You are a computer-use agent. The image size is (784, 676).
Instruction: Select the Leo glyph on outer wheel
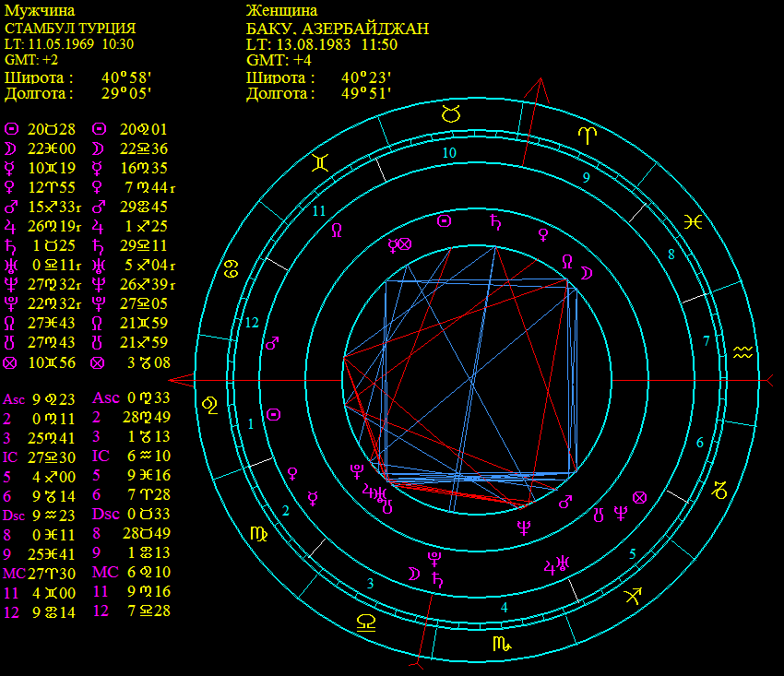(x=211, y=404)
